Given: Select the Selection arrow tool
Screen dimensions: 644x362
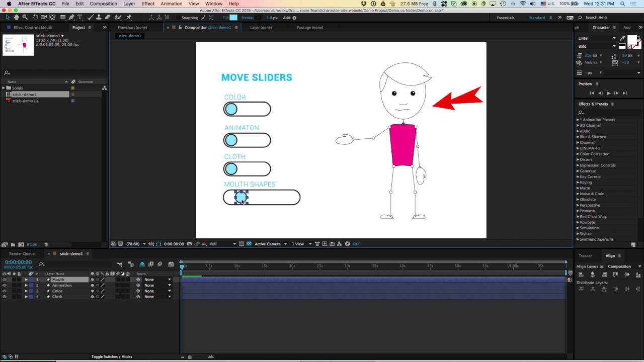Looking at the screenshot, I should pos(8,17).
